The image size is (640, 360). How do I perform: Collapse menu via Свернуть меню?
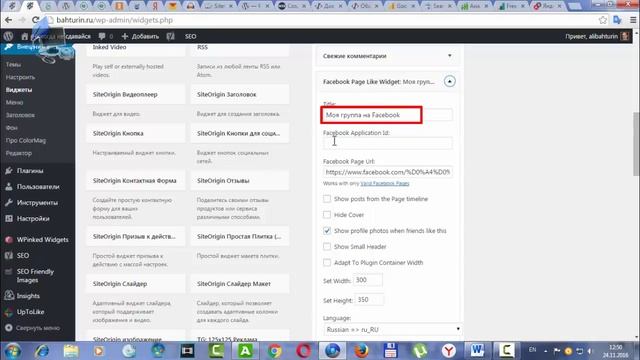click(38, 328)
